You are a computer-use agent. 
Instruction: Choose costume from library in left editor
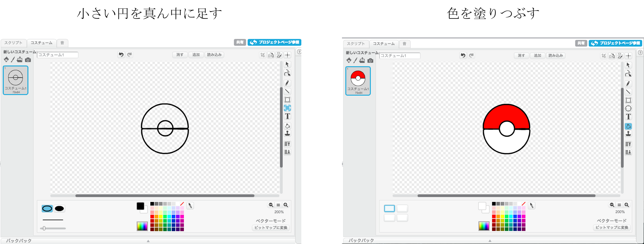click(x=6, y=60)
